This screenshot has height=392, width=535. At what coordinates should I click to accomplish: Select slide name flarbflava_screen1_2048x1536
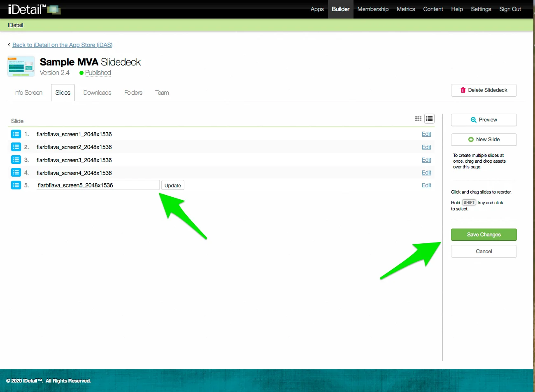click(x=74, y=134)
